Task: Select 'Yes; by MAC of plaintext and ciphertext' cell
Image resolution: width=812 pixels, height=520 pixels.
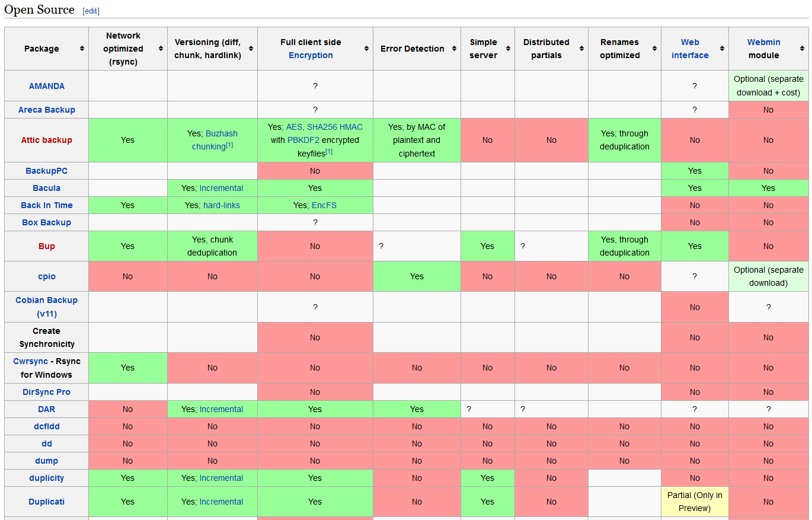Action: [417, 140]
